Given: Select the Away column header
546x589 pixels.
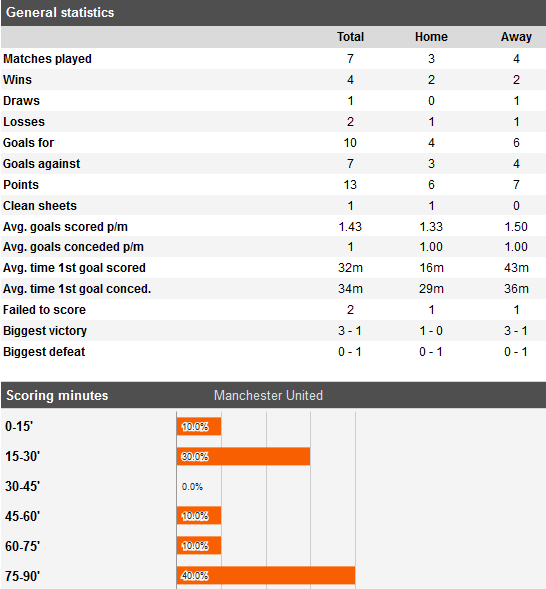Looking at the screenshot, I should pos(516,37).
